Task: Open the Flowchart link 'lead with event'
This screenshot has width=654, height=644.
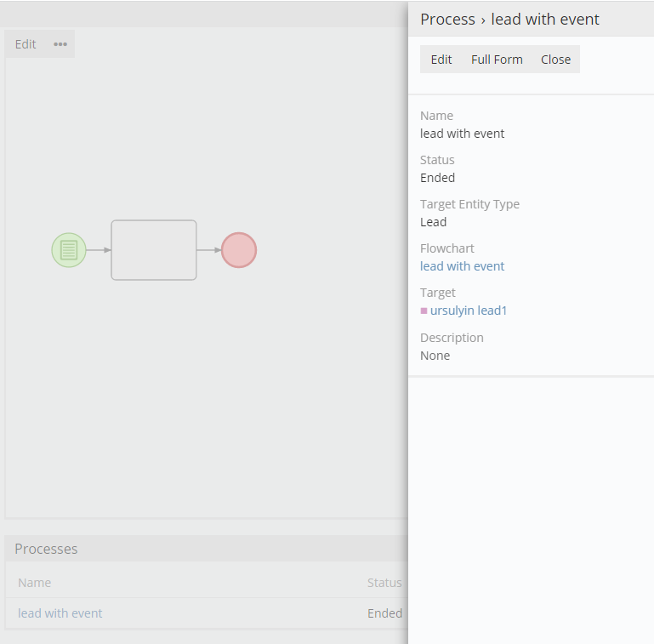Action: [462, 266]
